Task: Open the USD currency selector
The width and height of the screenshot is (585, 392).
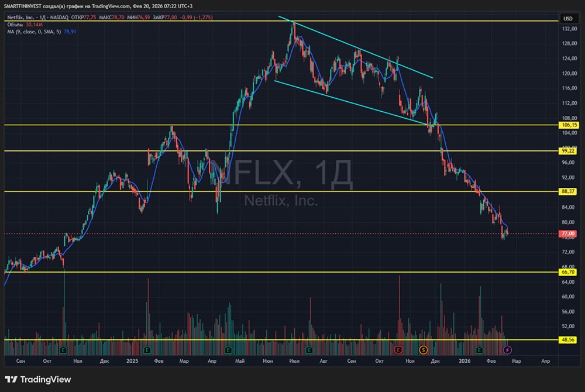Action: [568, 18]
